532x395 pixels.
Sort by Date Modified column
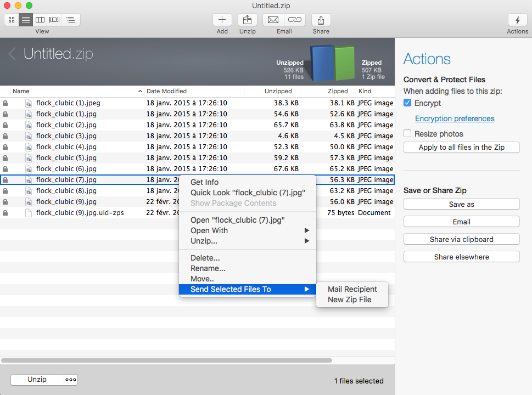pyautogui.click(x=194, y=91)
